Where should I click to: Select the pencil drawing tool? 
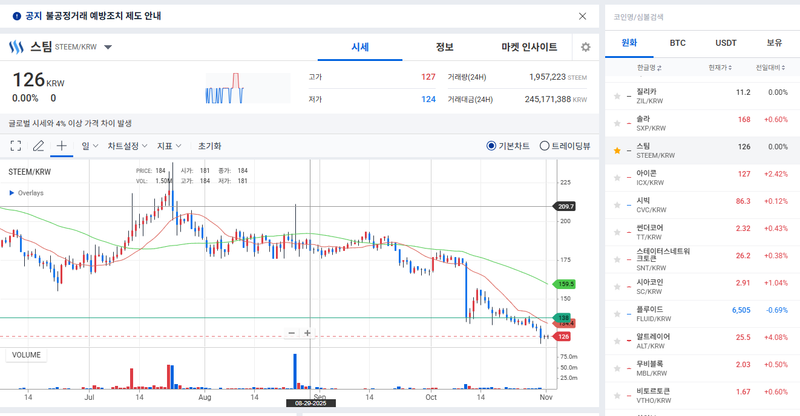(x=38, y=146)
